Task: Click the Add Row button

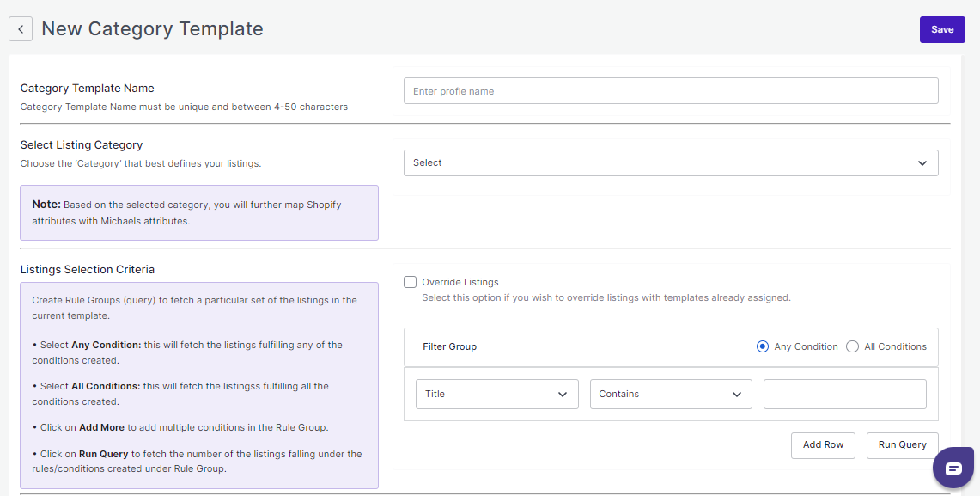Action: [x=823, y=445]
